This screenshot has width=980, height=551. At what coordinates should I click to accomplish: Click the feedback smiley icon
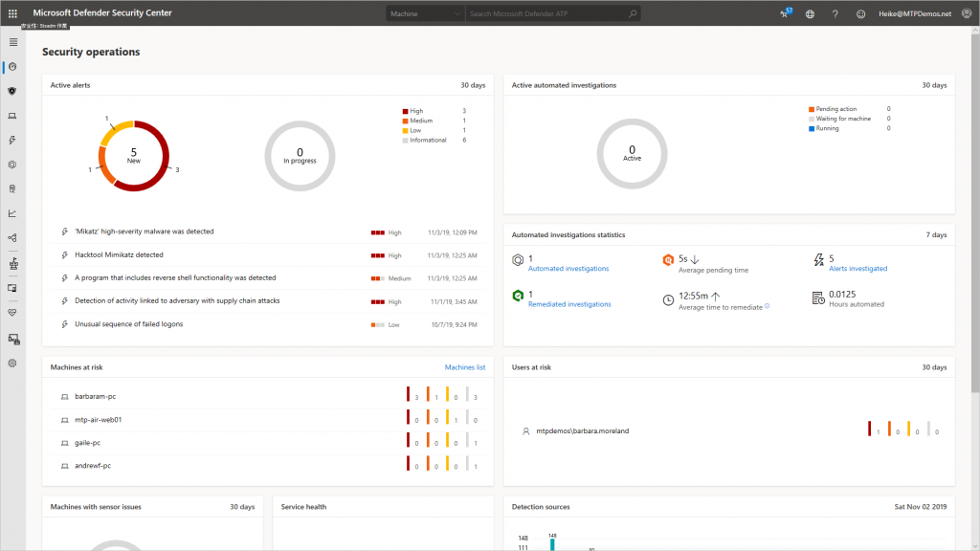pos(860,13)
